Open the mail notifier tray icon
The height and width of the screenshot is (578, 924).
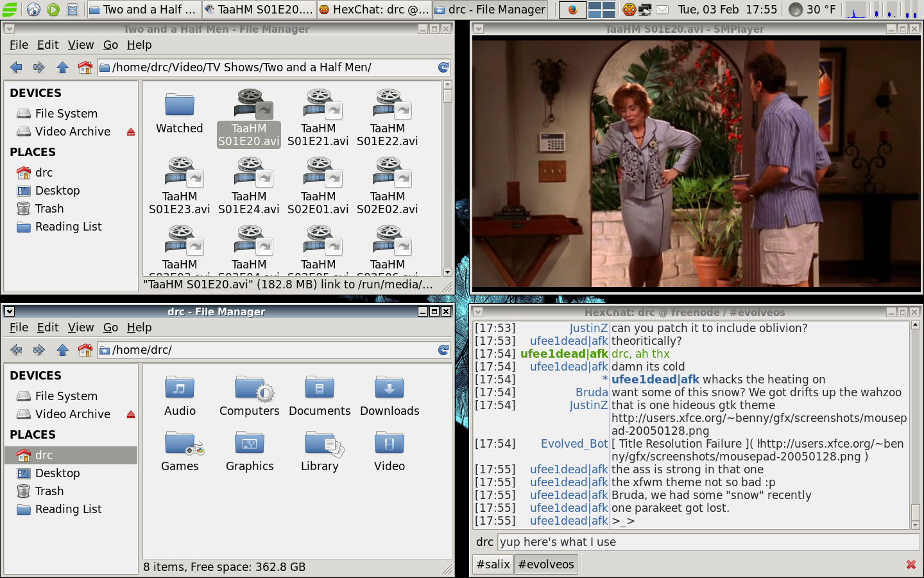click(662, 10)
